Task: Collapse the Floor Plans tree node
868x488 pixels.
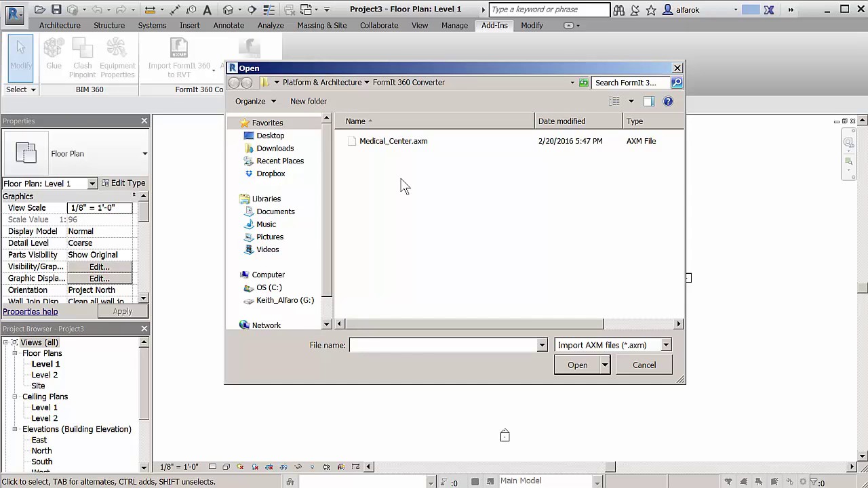Action: 14,353
